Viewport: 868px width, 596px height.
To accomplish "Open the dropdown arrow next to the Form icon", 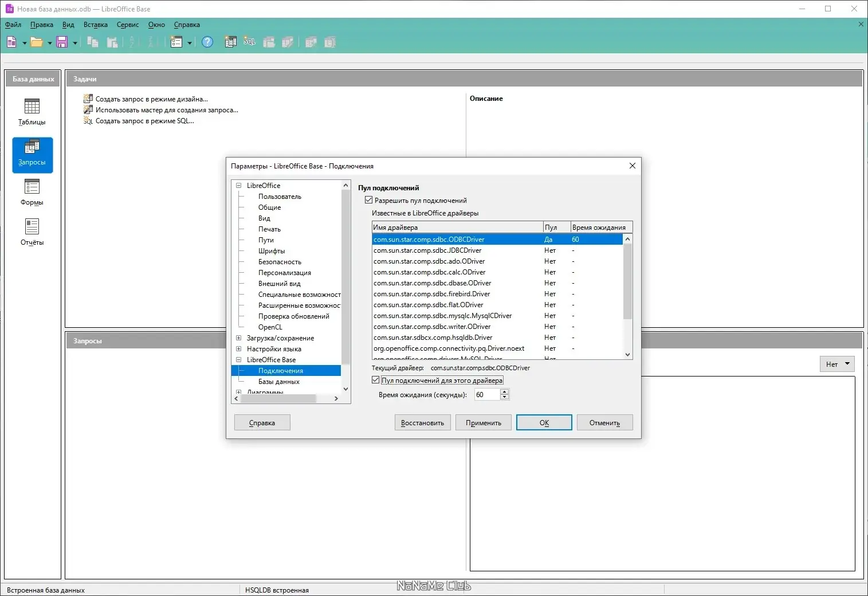I will tap(189, 42).
